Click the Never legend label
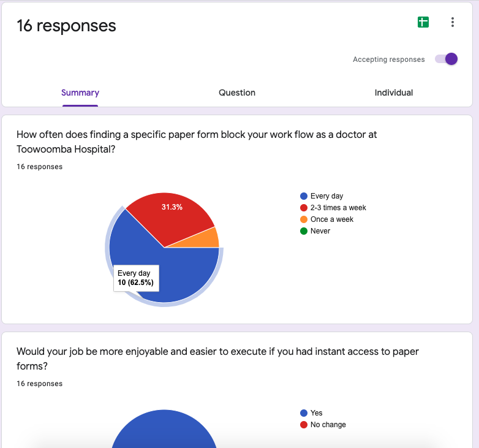 (320, 231)
